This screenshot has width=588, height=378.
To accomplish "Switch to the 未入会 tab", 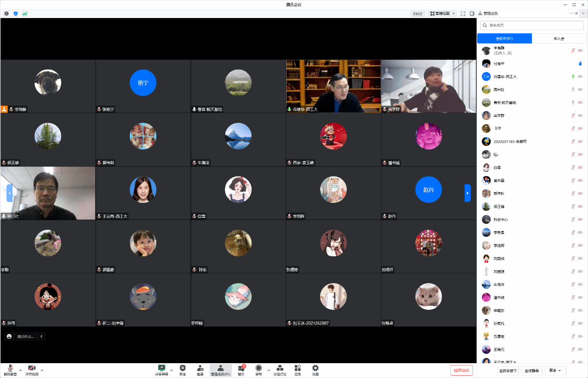I will 559,38.
